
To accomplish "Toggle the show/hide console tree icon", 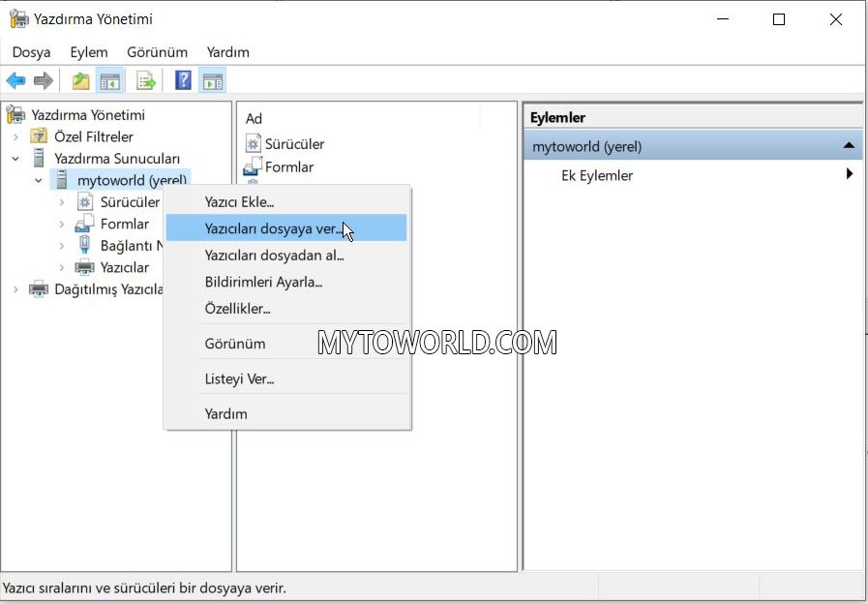I will coord(110,81).
